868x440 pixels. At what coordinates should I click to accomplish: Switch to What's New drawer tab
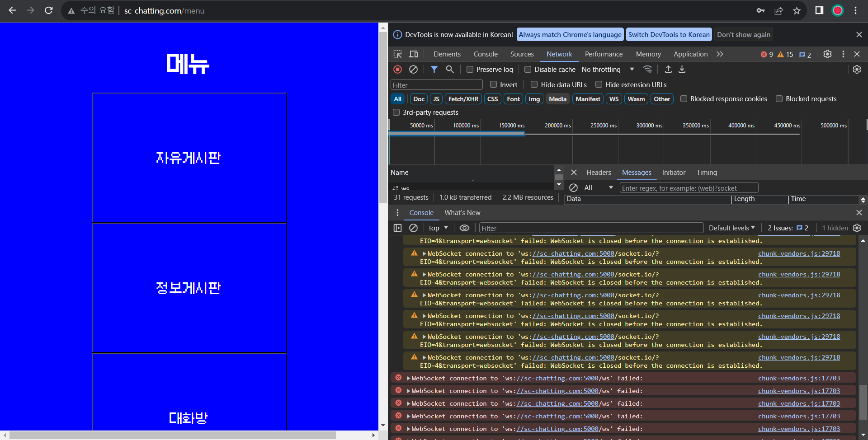[462, 213]
